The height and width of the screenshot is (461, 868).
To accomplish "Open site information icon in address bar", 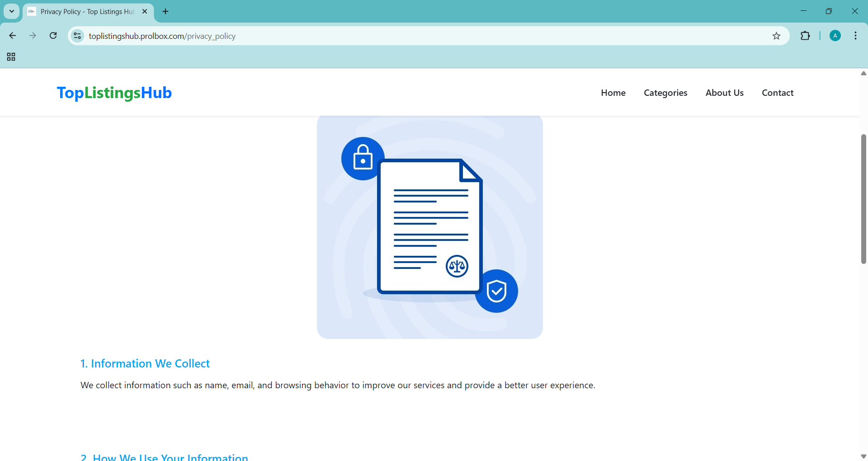I will pyautogui.click(x=78, y=36).
